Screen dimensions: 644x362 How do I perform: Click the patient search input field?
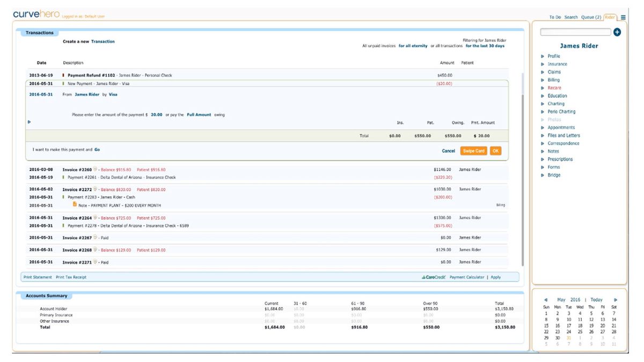tap(575, 32)
